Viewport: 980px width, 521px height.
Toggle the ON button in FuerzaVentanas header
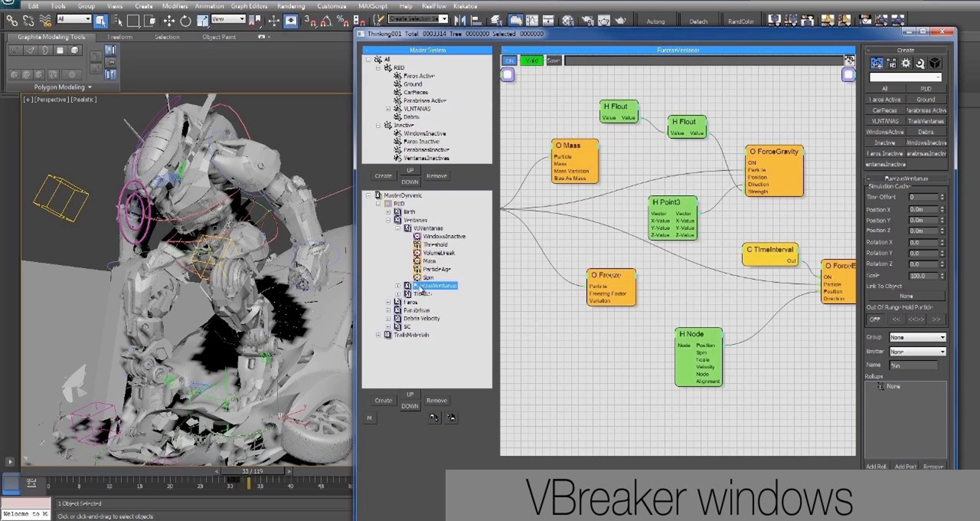509,61
